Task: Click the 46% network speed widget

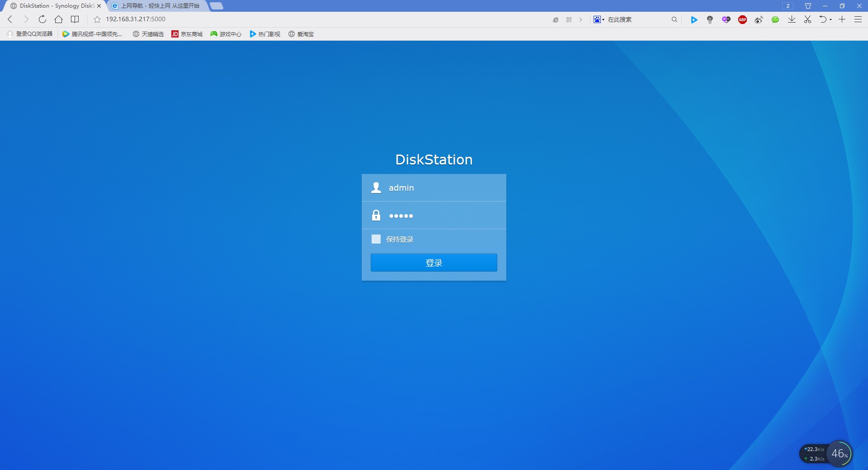Action: [x=839, y=453]
